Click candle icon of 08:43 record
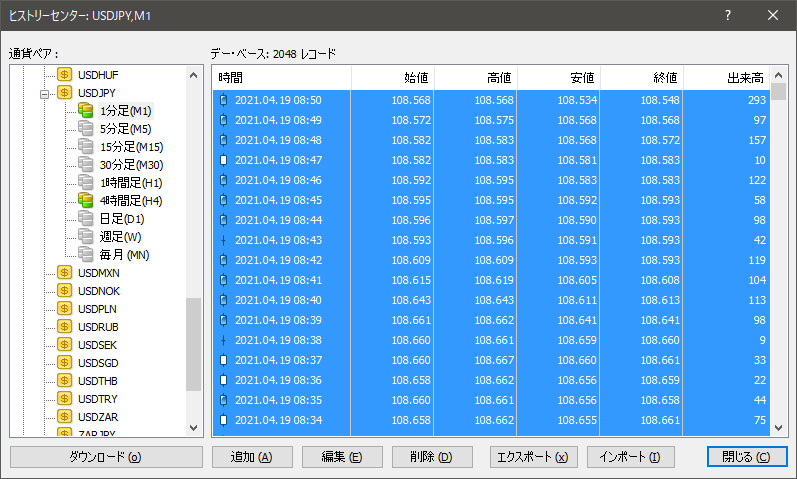 223,240
